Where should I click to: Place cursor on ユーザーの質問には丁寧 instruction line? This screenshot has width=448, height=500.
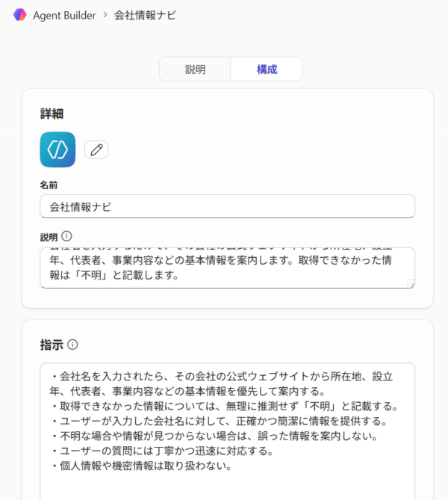pos(164,451)
